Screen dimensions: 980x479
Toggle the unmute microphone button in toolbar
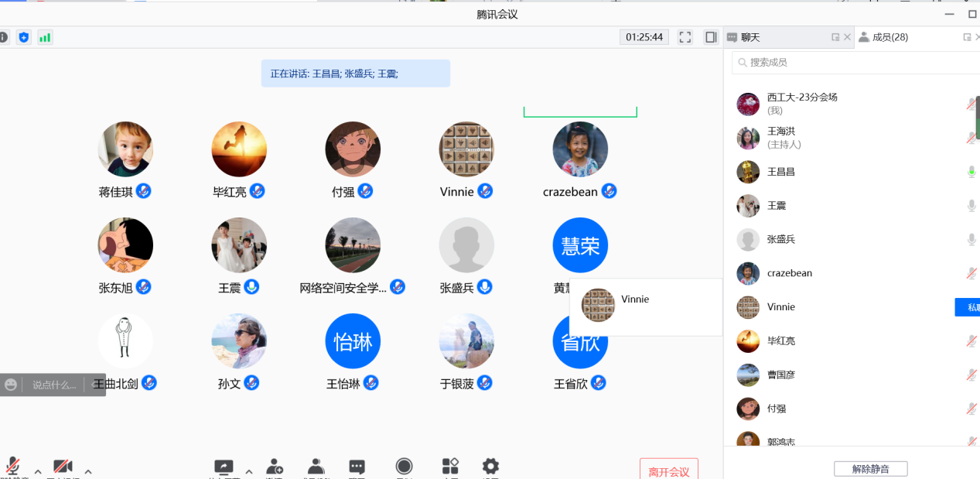point(13,467)
